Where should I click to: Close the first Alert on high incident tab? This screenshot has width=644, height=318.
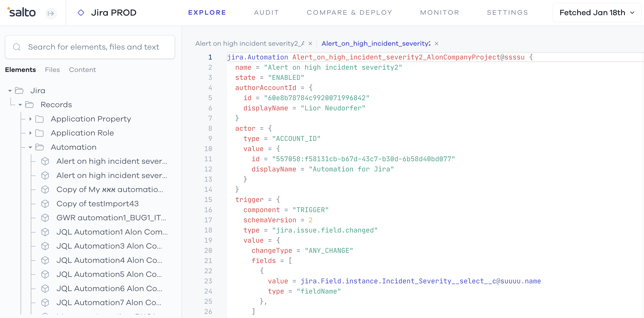[310, 43]
